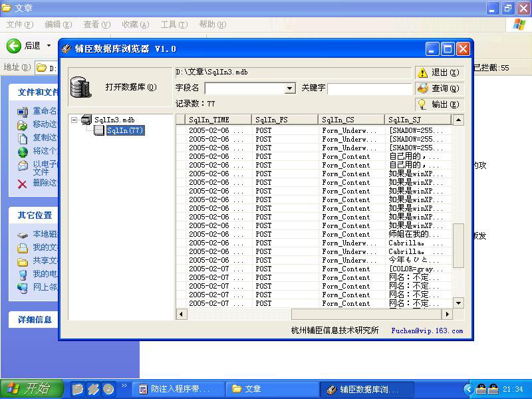532x399 pixels.
Task: Click the red X 删除 delete icon
Action: (x=23, y=184)
